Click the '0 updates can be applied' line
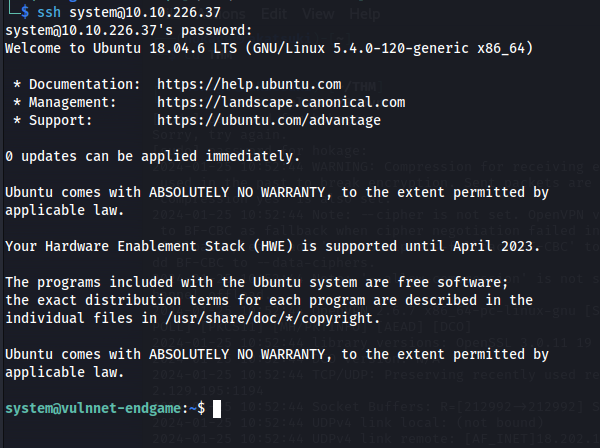The height and width of the screenshot is (448, 600). pyautogui.click(x=153, y=156)
